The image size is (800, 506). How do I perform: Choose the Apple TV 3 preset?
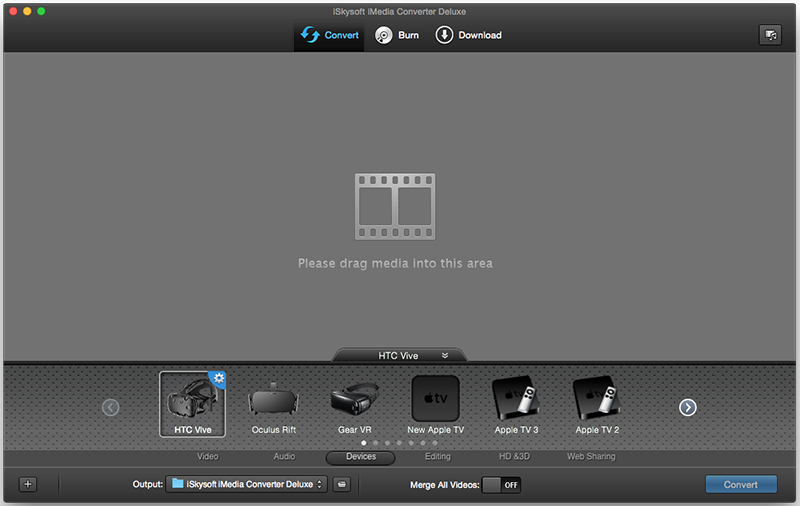[516, 401]
